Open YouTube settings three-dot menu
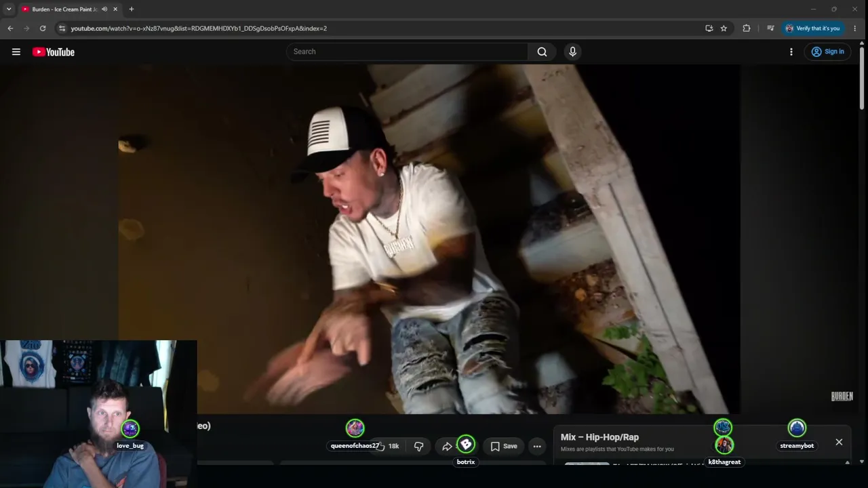Screen dimensions: 868x488 (x=791, y=52)
